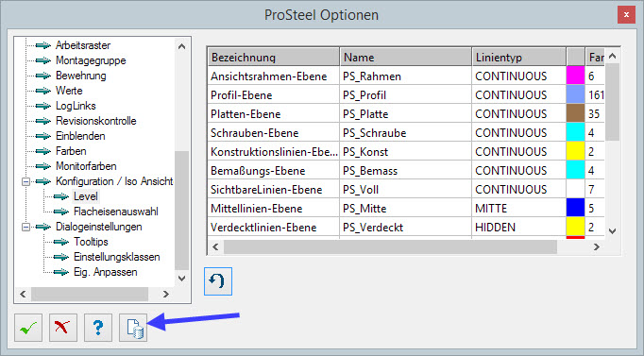Click the magenta swatch for PS_Rahmen
Screen dimensions: 644x356
(575, 76)
